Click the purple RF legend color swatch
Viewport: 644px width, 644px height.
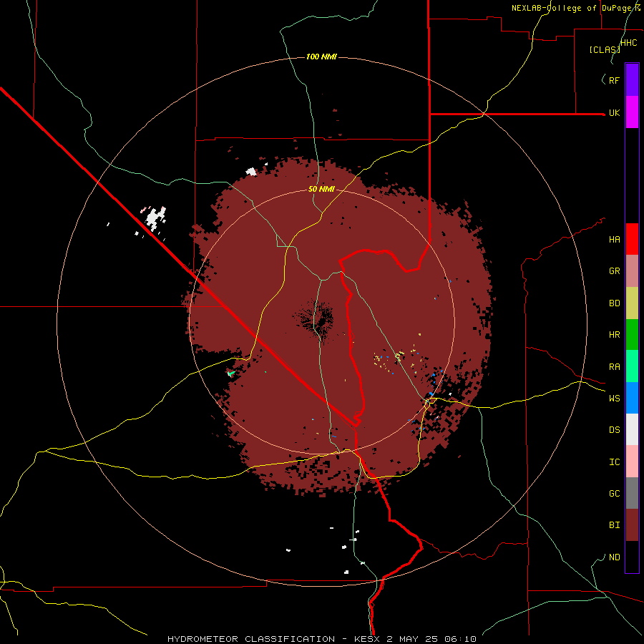click(632, 80)
